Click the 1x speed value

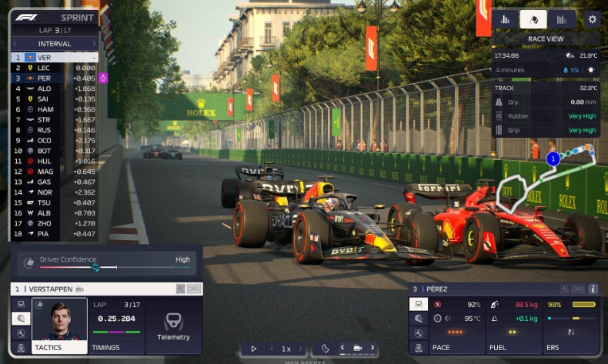[x=286, y=349]
